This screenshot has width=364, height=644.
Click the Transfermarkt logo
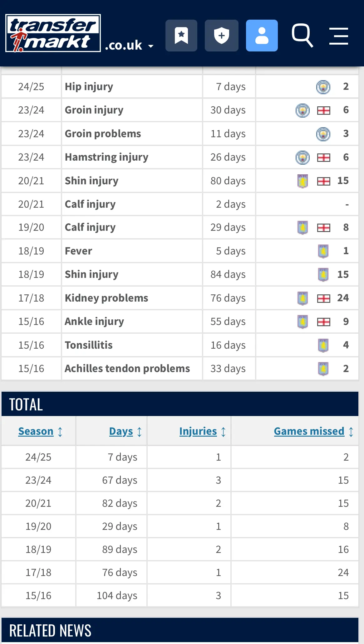coord(53,33)
